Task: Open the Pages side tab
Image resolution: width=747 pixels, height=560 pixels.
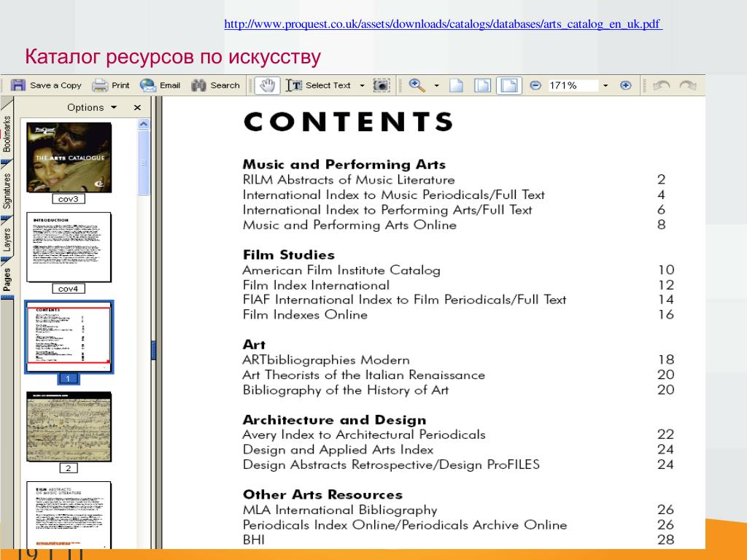Action: pyautogui.click(x=7, y=279)
